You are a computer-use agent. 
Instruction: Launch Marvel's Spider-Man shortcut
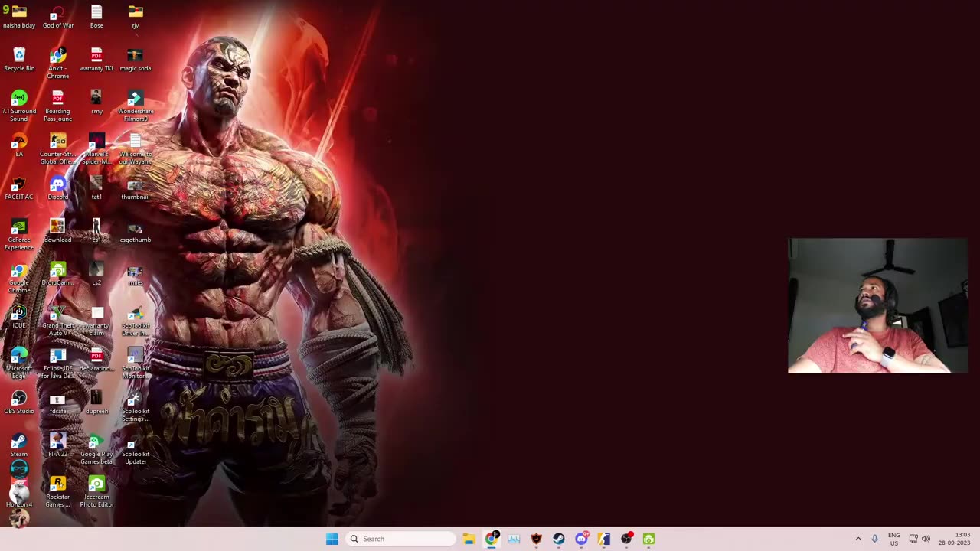pyautogui.click(x=96, y=149)
